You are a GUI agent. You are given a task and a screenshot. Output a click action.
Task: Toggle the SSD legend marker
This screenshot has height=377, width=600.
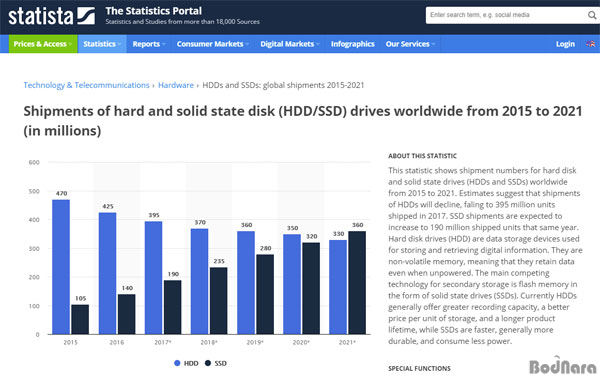click(208, 363)
